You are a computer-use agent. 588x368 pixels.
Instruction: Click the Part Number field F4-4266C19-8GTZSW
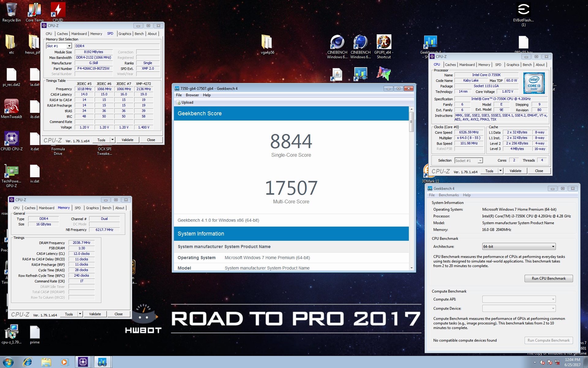(93, 69)
